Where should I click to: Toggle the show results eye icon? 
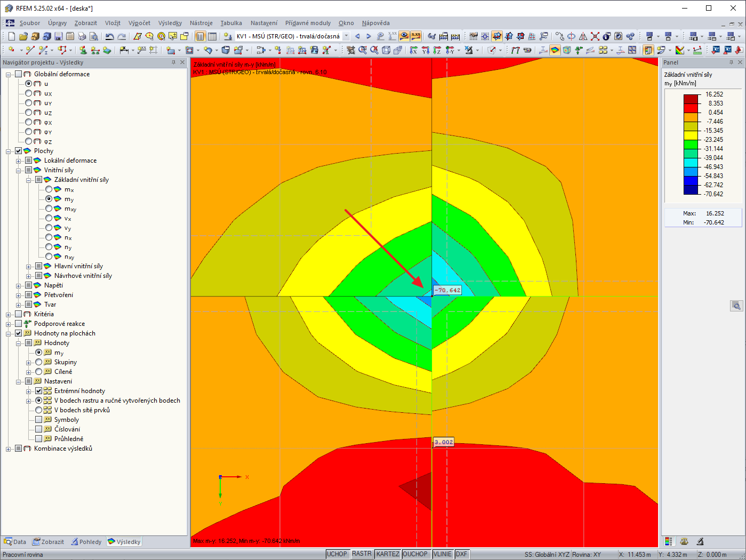(404, 36)
